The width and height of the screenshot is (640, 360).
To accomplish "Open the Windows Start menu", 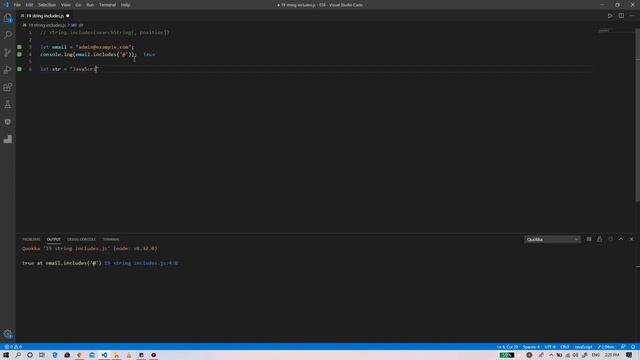I will pyautogui.click(x=6, y=355).
